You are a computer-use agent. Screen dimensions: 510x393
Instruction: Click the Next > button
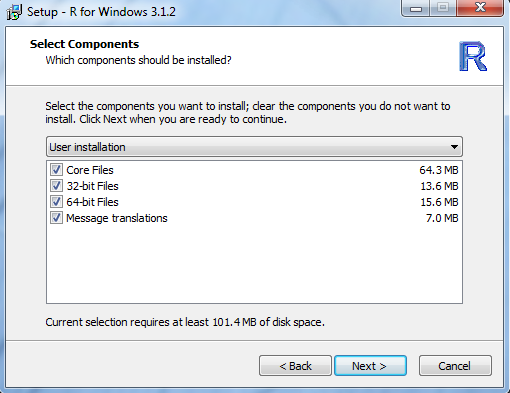coord(370,366)
